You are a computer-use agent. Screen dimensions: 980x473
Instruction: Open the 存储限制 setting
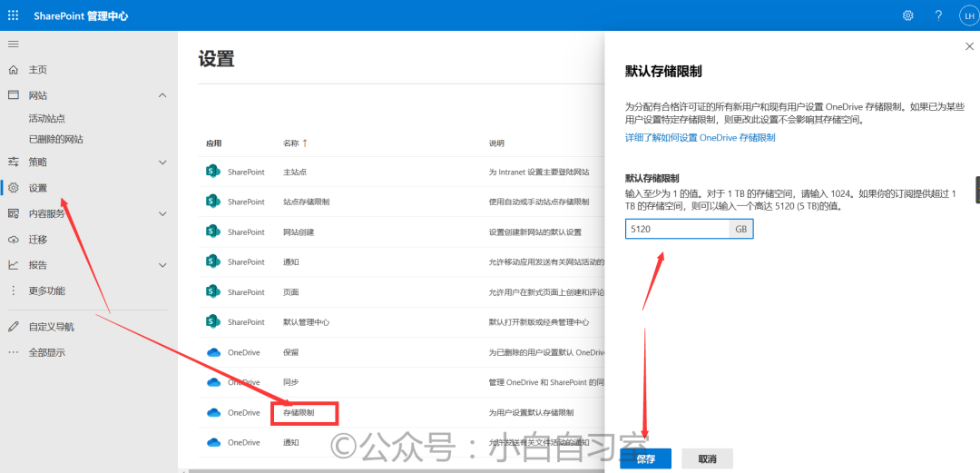299,413
